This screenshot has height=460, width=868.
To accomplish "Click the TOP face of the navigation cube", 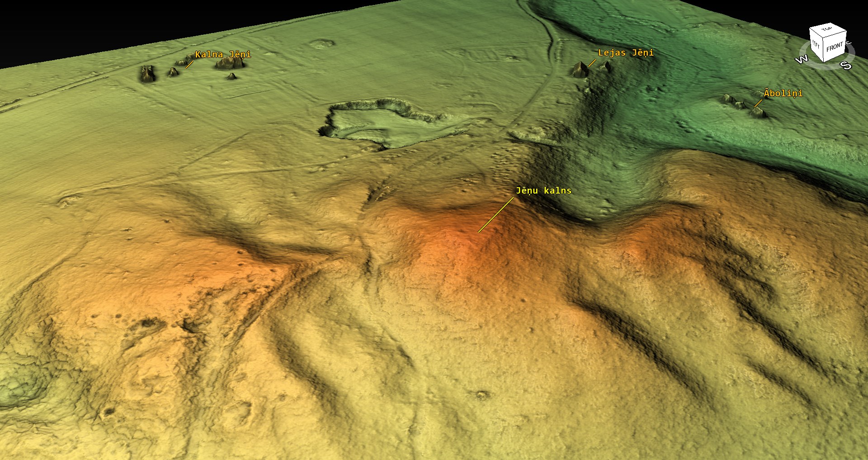I will pos(827,29).
